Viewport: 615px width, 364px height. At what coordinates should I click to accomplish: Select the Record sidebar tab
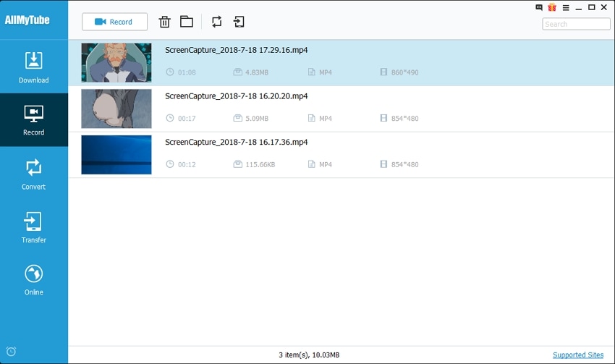tap(34, 120)
